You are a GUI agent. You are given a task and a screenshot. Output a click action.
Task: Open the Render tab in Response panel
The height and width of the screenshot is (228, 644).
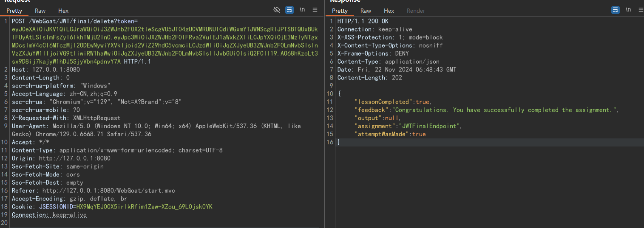click(415, 11)
